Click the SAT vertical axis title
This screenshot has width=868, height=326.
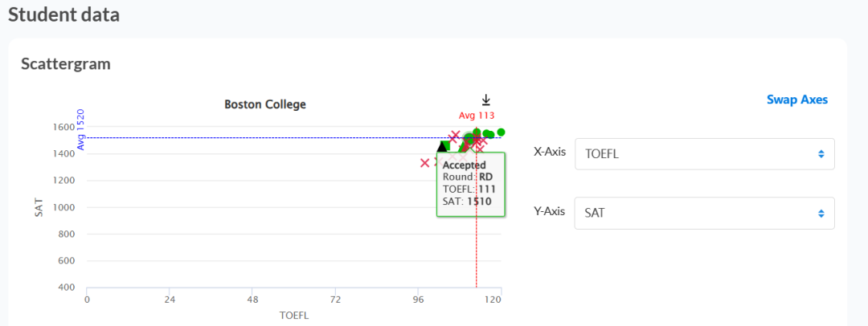(39, 206)
